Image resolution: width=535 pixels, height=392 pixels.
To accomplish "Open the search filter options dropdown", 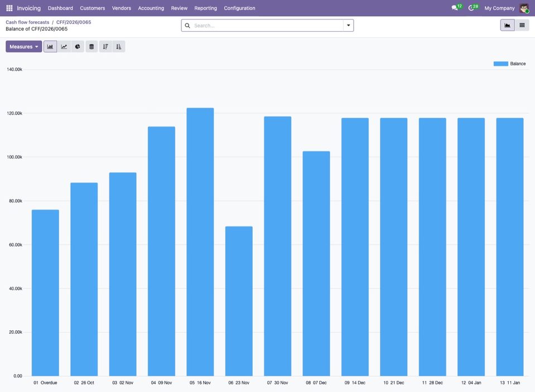I will click(x=348, y=26).
